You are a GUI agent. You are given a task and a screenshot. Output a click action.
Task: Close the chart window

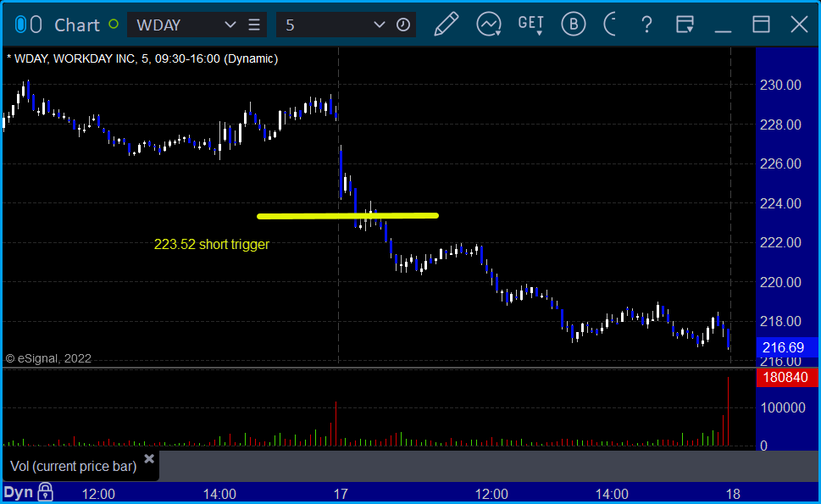coord(799,25)
